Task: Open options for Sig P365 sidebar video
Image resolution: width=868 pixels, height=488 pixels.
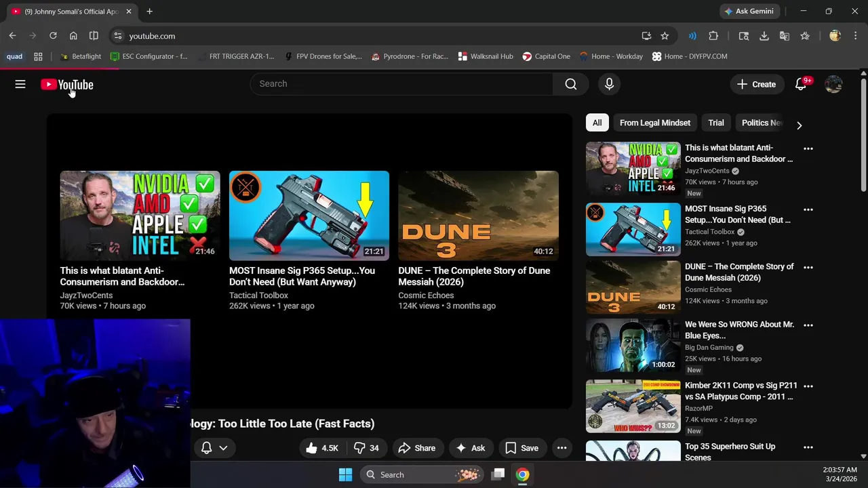Action: click(x=808, y=209)
